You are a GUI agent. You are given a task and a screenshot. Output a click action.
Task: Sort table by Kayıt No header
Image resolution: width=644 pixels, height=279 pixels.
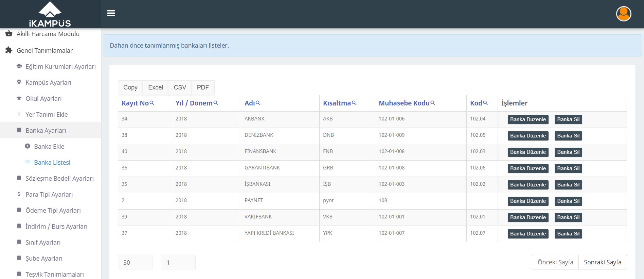(x=135, y=103)
